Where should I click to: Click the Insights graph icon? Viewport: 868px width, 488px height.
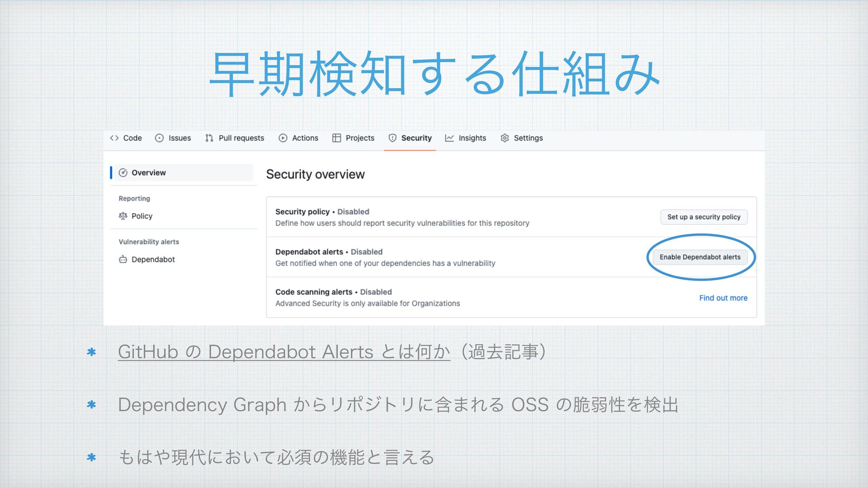pyautogui.click(x=449, y=138)
